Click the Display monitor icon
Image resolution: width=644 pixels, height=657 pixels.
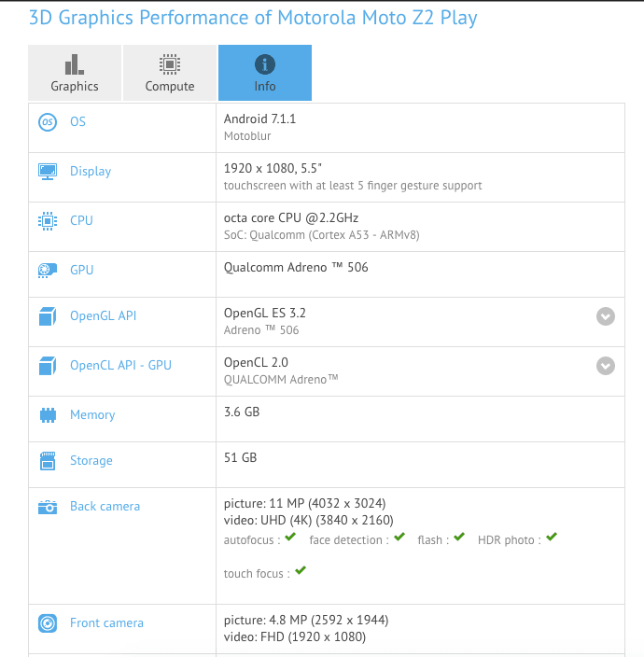coord(48,172)
